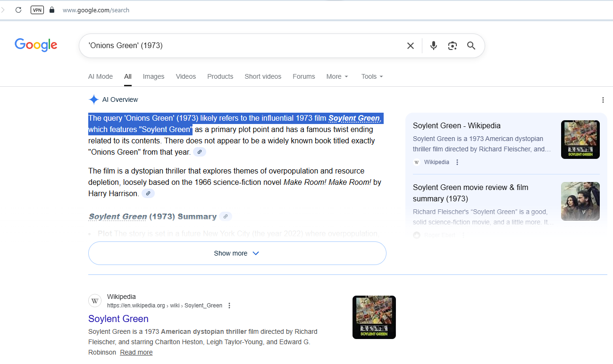The image size is (613, 364).
Task: Reload the page with the refresh icon
Action: [18, 10]
